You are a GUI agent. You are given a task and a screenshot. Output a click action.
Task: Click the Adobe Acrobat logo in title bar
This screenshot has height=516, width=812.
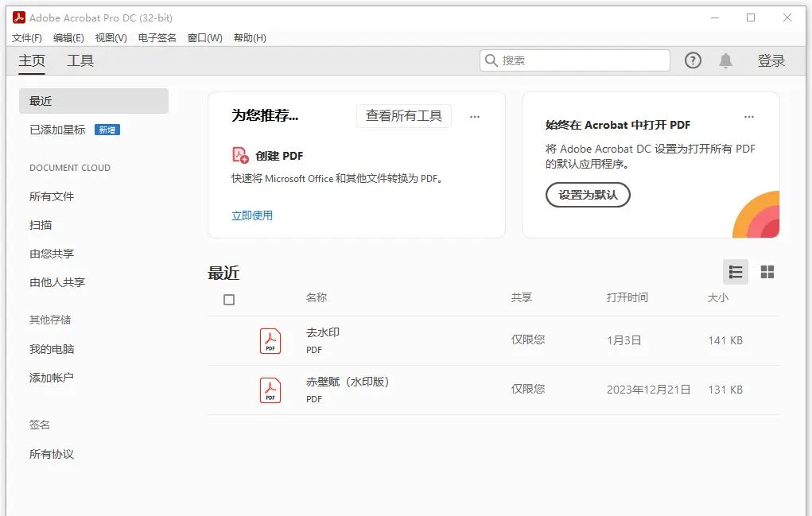tap(19, 17)
